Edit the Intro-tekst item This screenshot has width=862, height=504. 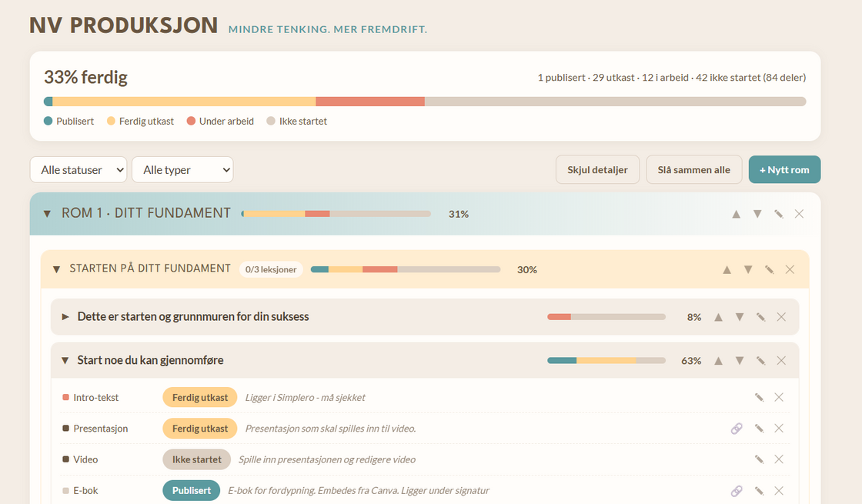click(x=759, y=397)
